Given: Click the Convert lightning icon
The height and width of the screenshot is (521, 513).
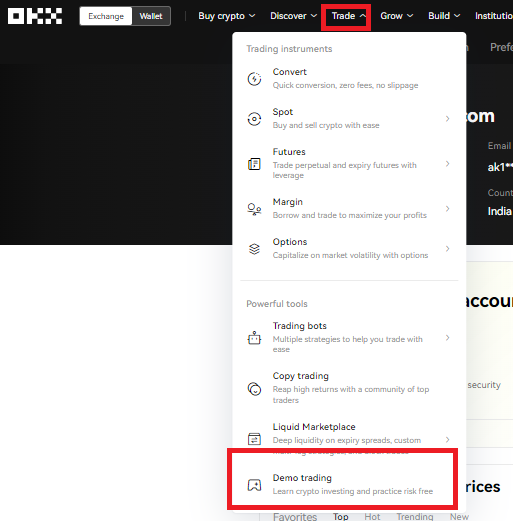Looking at the screenshot, I should click(x=254, y=79).
